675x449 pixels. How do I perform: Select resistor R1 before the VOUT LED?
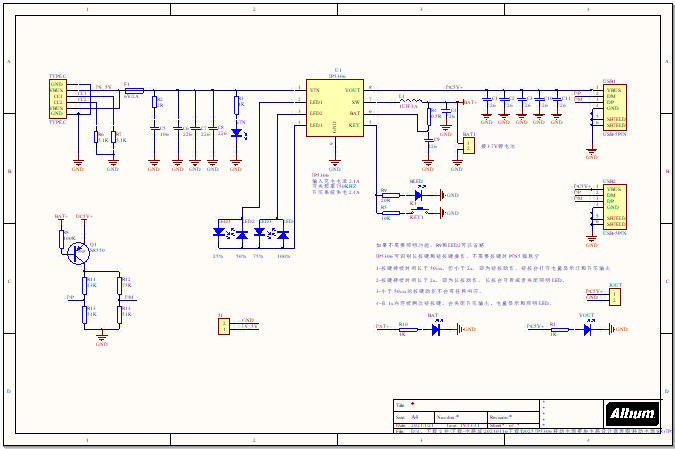click(560, 330)
